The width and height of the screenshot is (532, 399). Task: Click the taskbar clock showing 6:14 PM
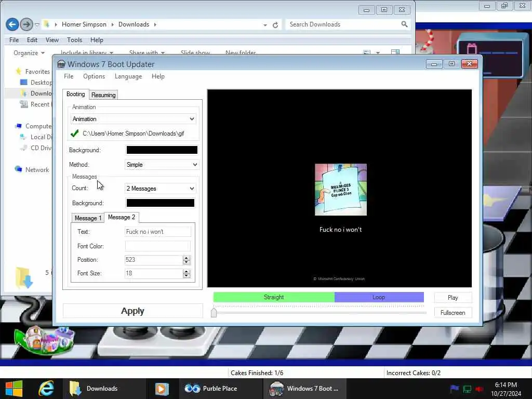pyautogui.click(x=506, y=389)
